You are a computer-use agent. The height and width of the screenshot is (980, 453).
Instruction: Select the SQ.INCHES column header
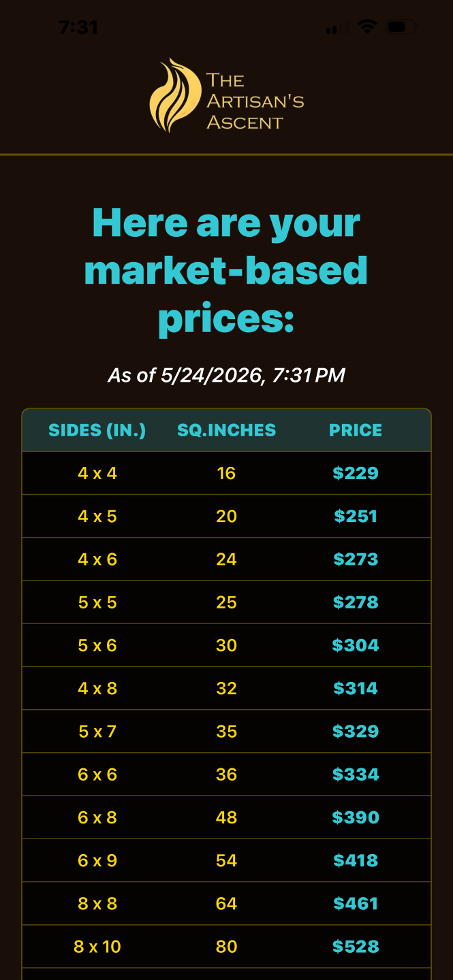click(227, 430)
